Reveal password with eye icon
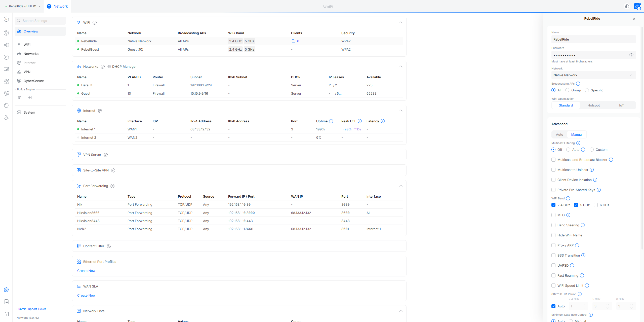This screenshot has width=644, height=322. point(631,55)
